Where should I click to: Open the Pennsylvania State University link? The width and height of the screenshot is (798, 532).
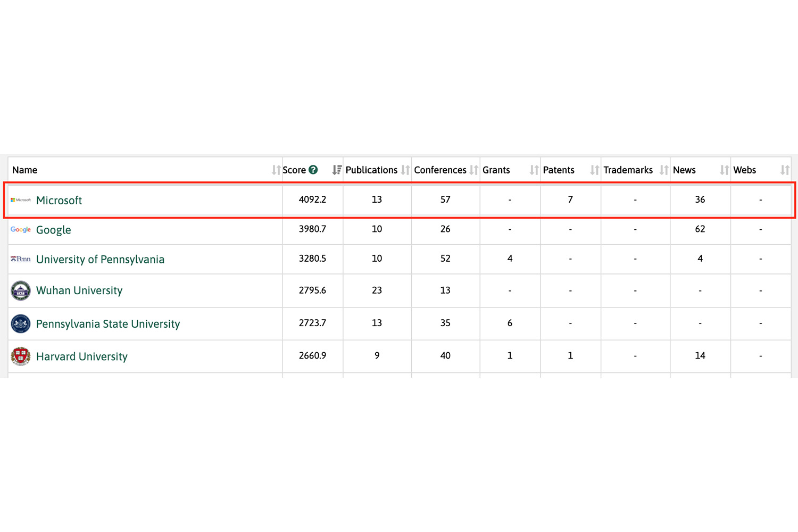[108, 324]
